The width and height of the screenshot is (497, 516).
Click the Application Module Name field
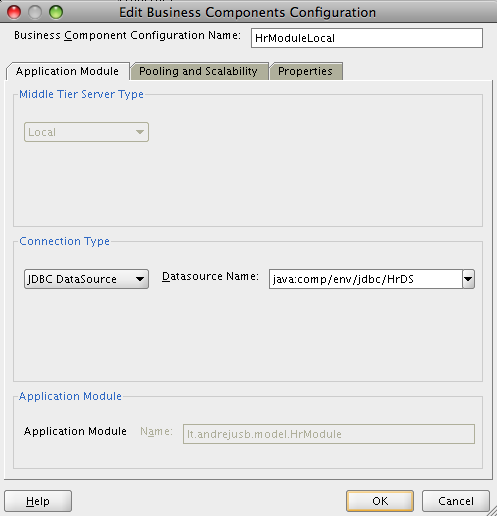tap(329, 434)
